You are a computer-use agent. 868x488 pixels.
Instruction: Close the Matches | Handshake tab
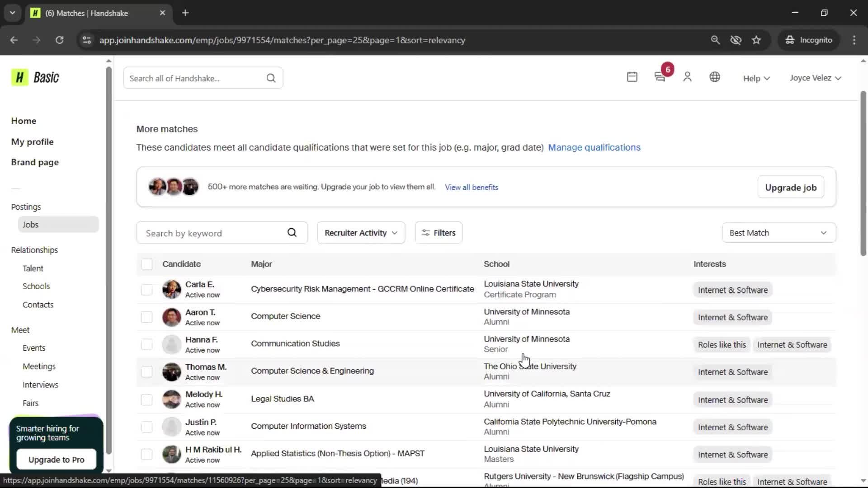[162, 13]
